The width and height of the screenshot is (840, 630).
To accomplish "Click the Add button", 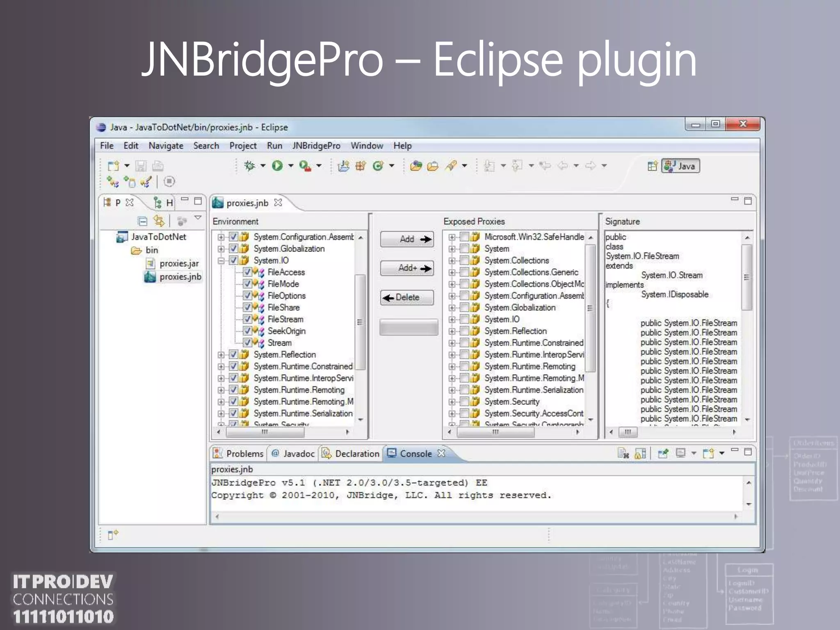I will [x=407, y=239].
